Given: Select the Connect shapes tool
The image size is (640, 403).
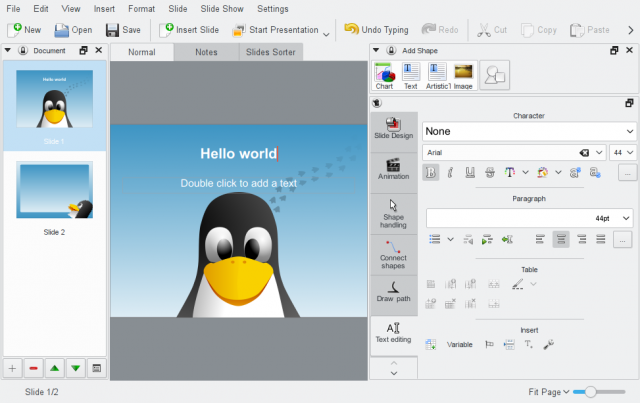Looking at the screenshot, I should [393, 255].
